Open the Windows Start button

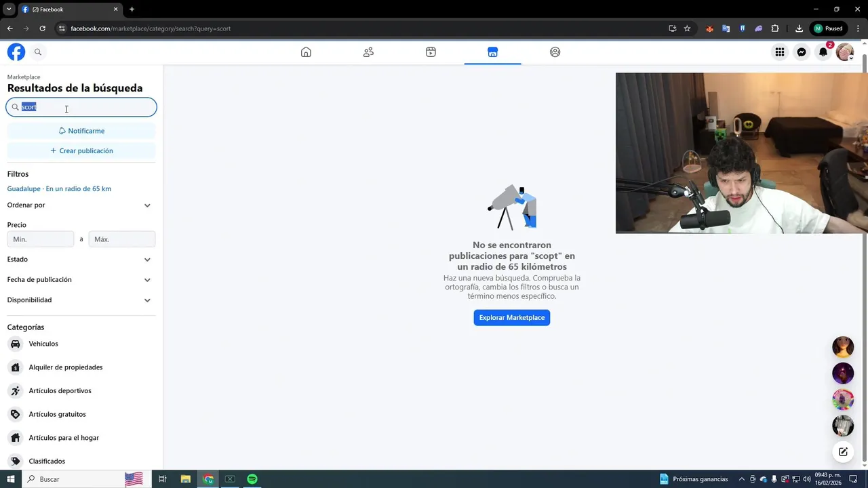click(11, 479)
